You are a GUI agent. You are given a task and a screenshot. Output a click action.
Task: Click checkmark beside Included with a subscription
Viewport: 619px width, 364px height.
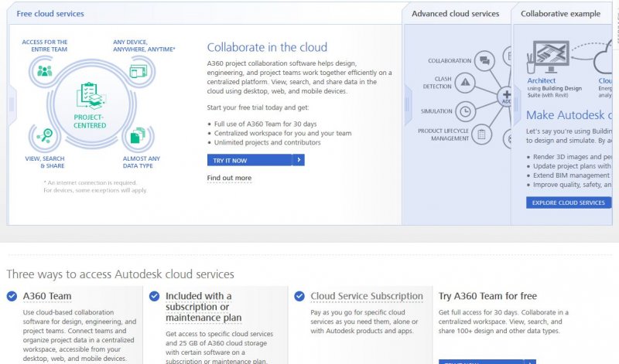[x=154, y=296]
